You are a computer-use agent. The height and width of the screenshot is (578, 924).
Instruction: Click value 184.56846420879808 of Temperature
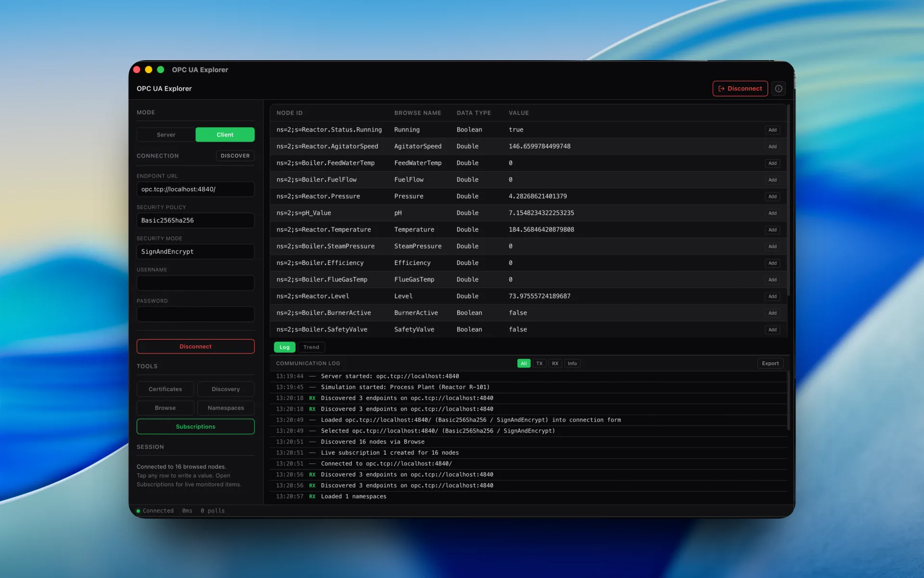[x=541, y=230]
